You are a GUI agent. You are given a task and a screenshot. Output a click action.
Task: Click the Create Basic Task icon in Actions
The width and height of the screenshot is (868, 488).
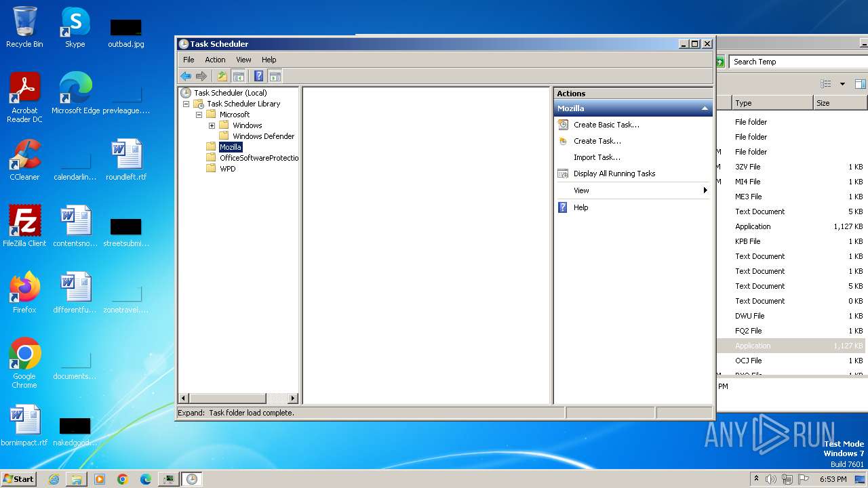563,125
